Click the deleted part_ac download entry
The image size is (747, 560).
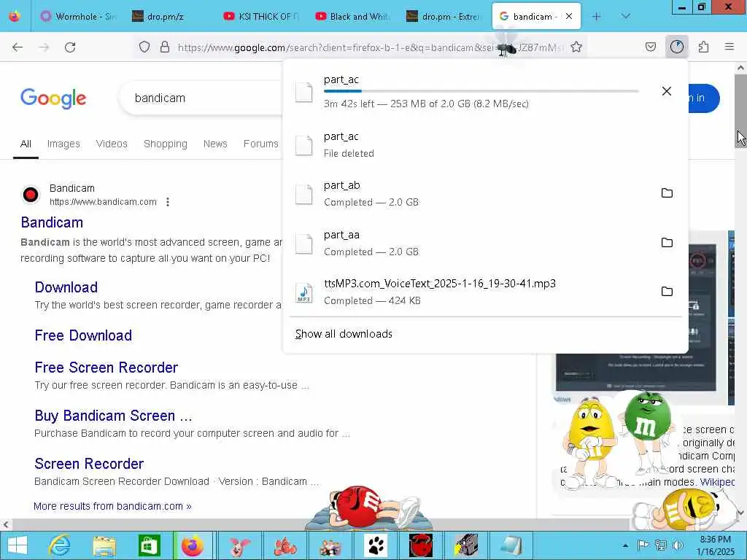coord(485,145)
